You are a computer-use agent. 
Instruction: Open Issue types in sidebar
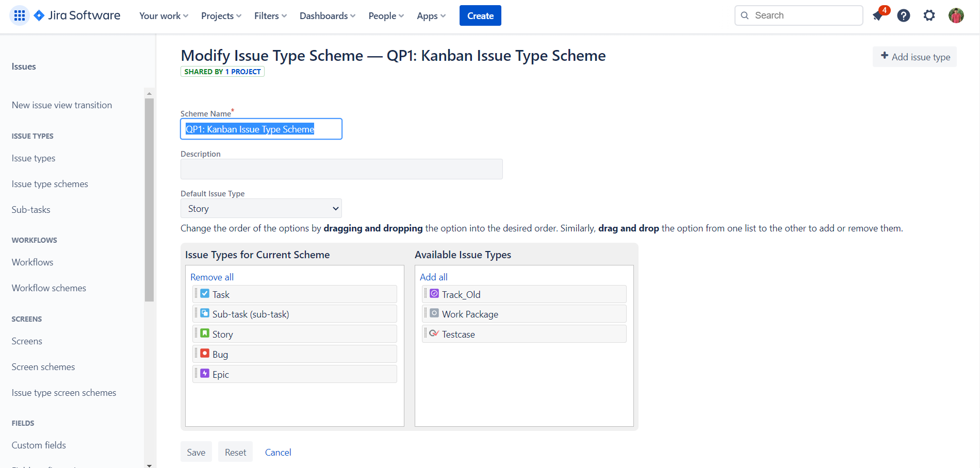point(34,158)
